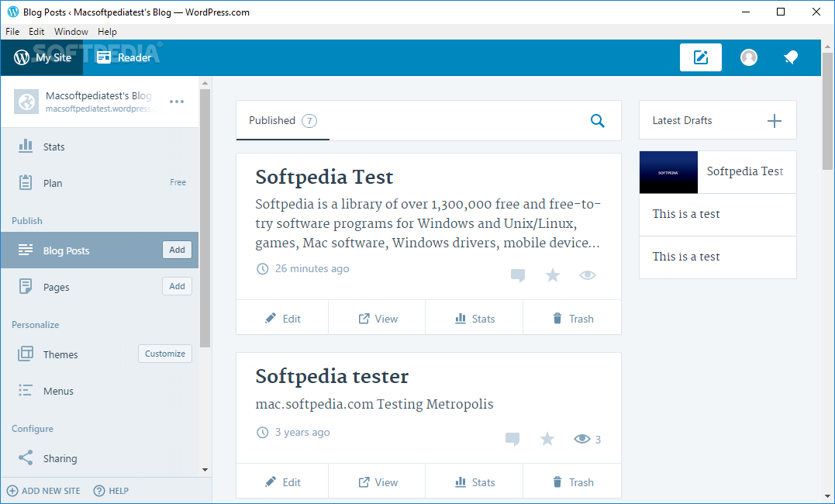Edit the Softpedia Test post
Screen dimensions: 835x504
[283, 319]
